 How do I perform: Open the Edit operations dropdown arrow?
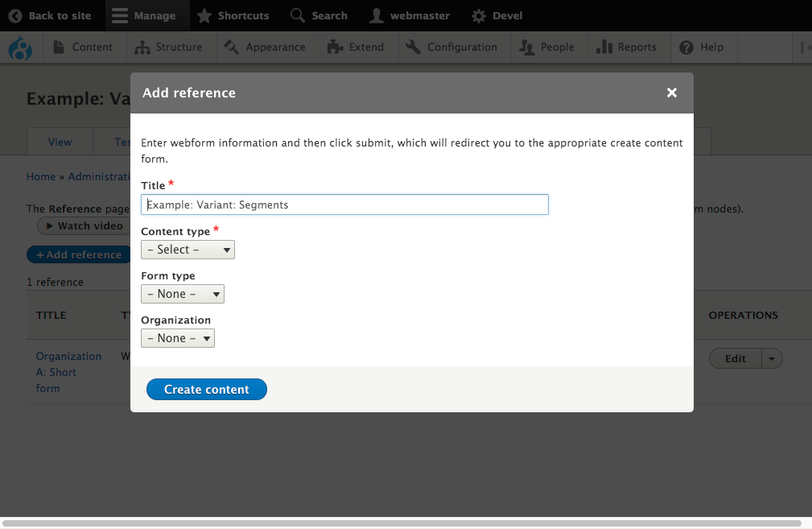pos(771,358)
